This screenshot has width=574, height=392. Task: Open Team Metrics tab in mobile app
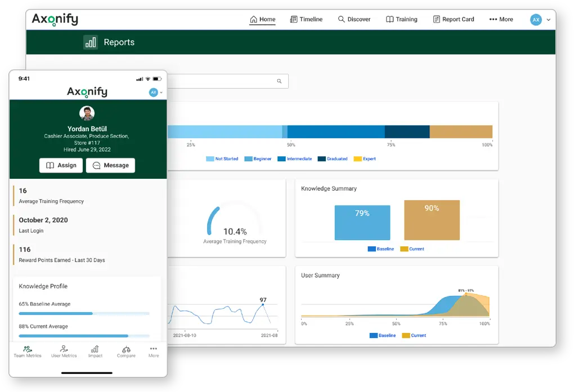click(28, 352)
